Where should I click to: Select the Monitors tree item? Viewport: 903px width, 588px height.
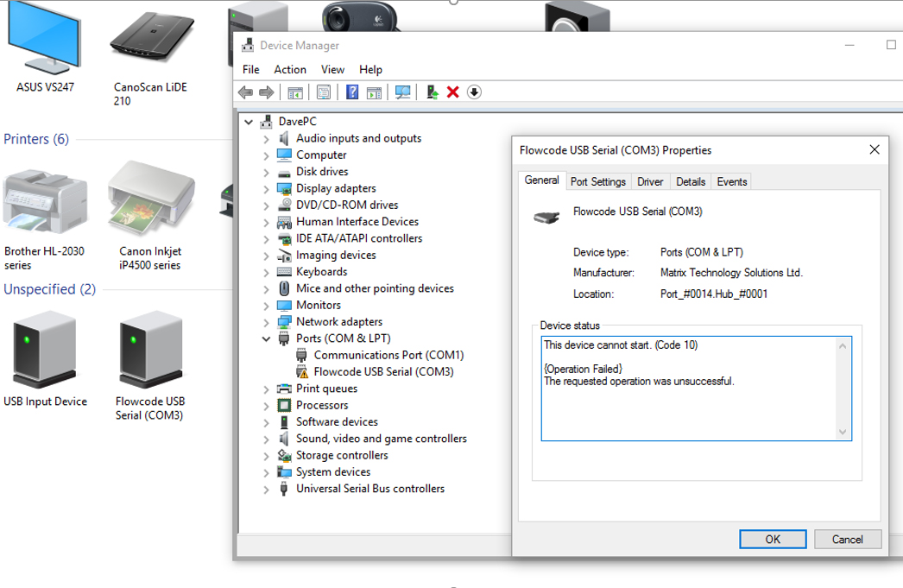[319, 306]
